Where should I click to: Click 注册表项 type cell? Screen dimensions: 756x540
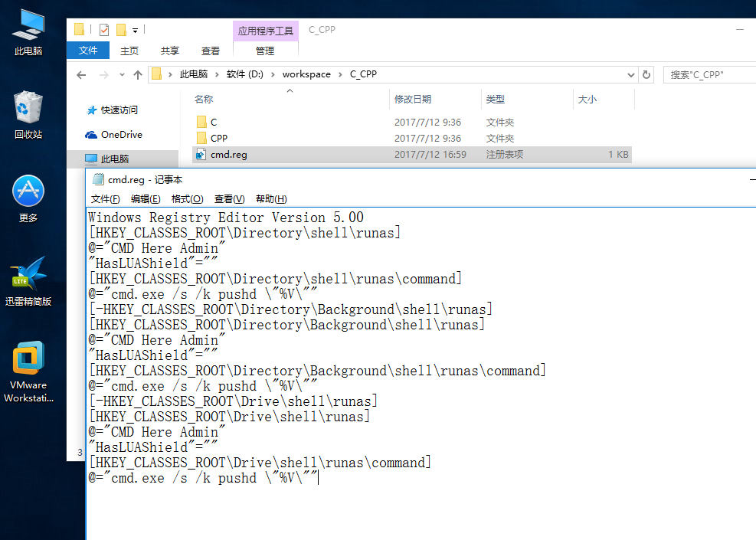504,154
